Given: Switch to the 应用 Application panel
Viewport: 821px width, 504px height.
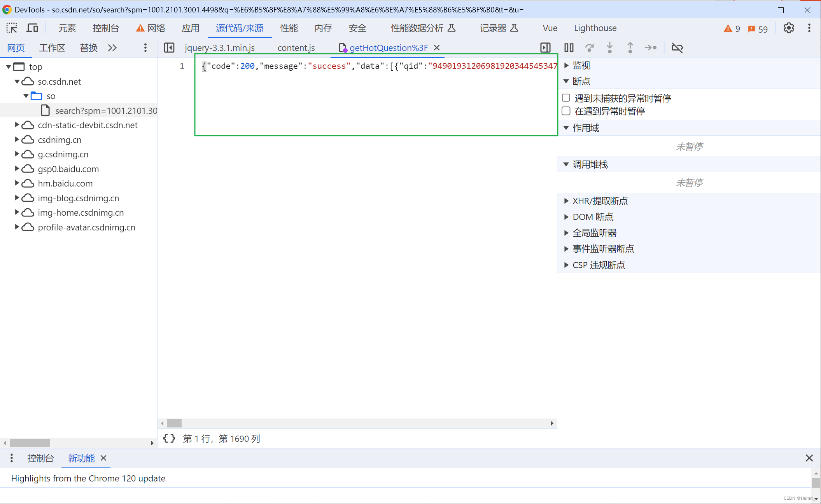Looking at the screenshot, I should coord(190,28).
